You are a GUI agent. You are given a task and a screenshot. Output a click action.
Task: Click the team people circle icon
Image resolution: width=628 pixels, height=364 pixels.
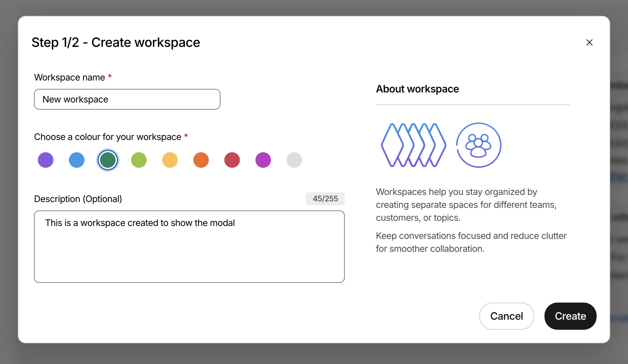click(x=478, y=145)
